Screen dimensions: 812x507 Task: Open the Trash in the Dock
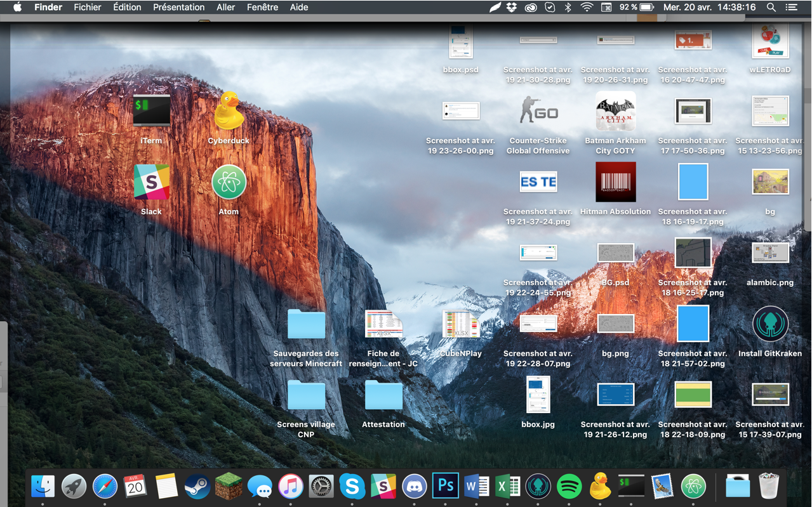coord(768,486)
